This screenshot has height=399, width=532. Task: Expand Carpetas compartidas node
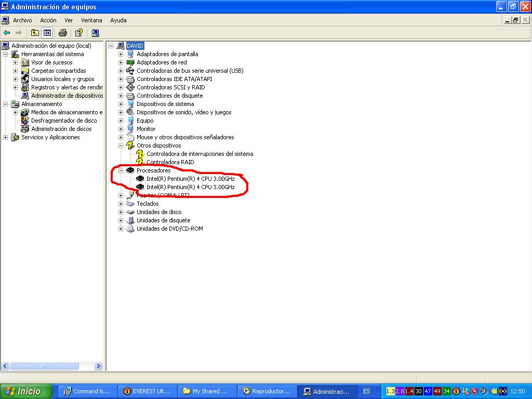click(15, 71)
